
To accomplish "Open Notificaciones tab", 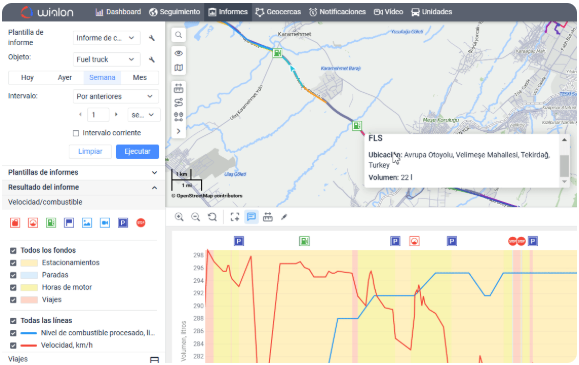I will click(x=337, y=12).
